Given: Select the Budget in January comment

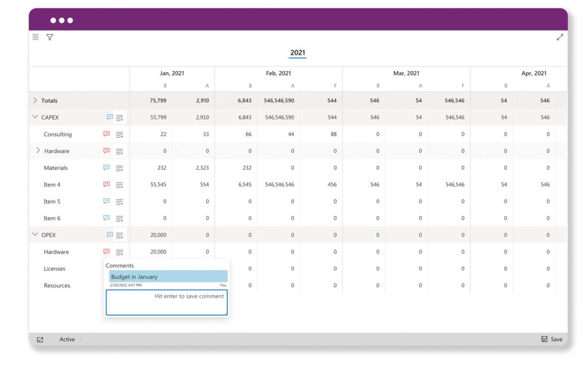Looking at the screenshot, I should [168, 276].
